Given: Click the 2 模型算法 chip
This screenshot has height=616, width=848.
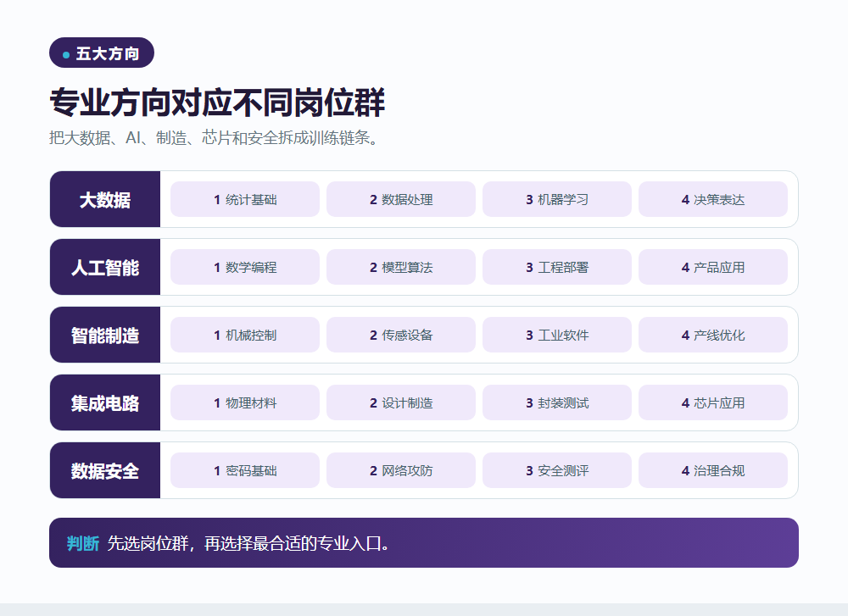Looking at the screenshot, I should pos(401,267).
